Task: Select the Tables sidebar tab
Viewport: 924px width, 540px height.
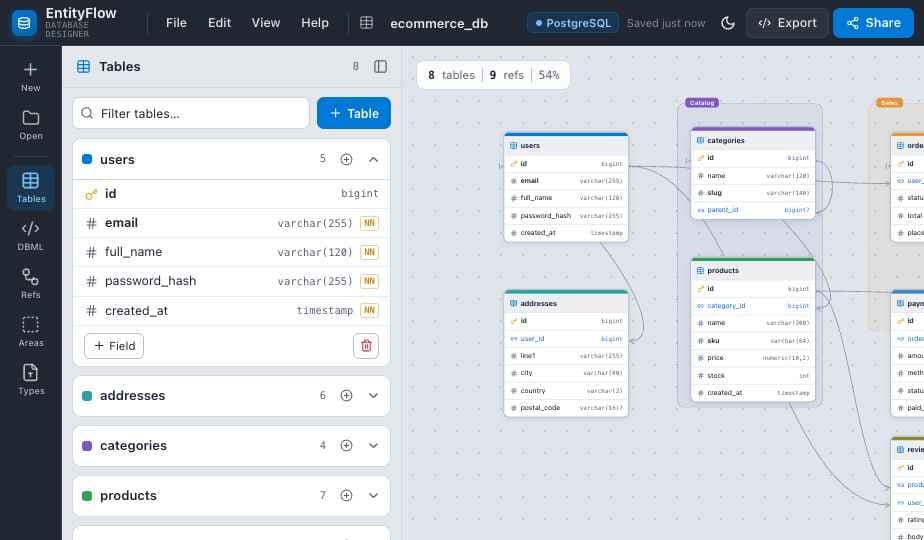Action: (x=31, y=188)
